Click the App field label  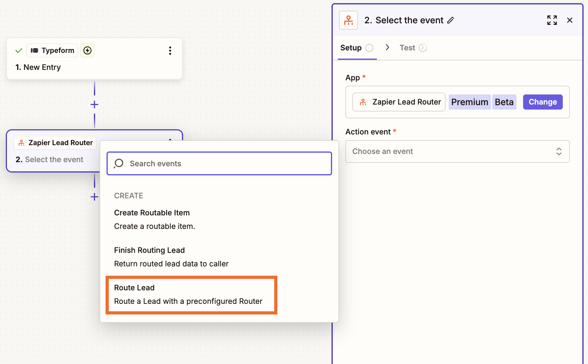pyautogui.click(x=353, y=78)
